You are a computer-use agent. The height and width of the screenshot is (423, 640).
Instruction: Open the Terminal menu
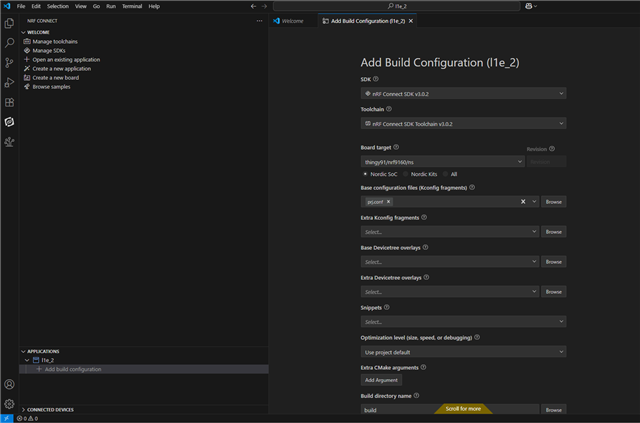(132, 6)
